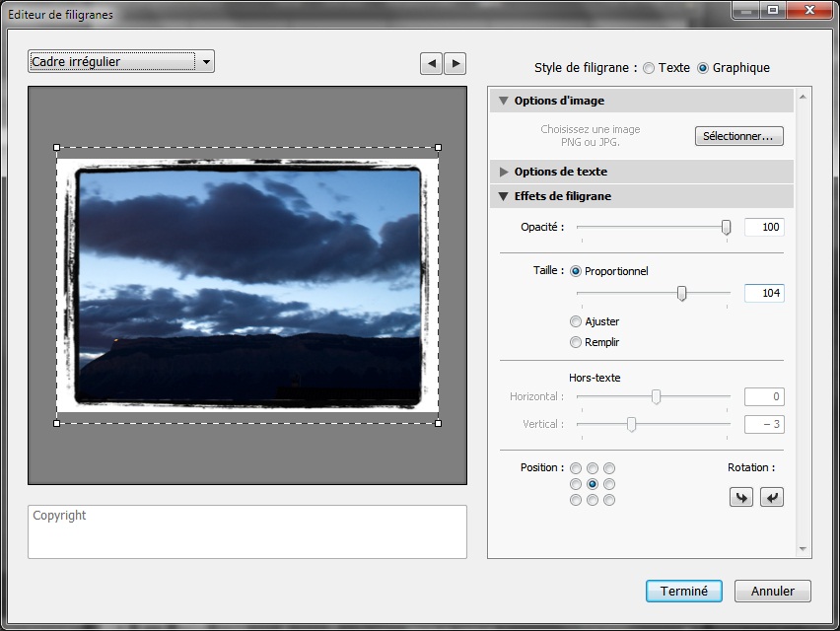
Task: Click the Terminé button
Action: pos(684,591)
